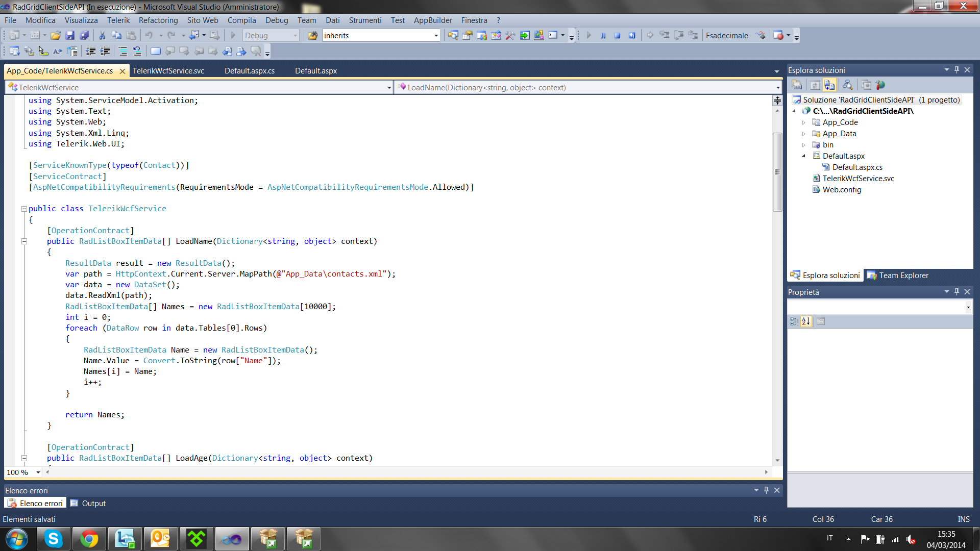
Task: Open Skype from the taskbar
Action: tap(53, 539)
